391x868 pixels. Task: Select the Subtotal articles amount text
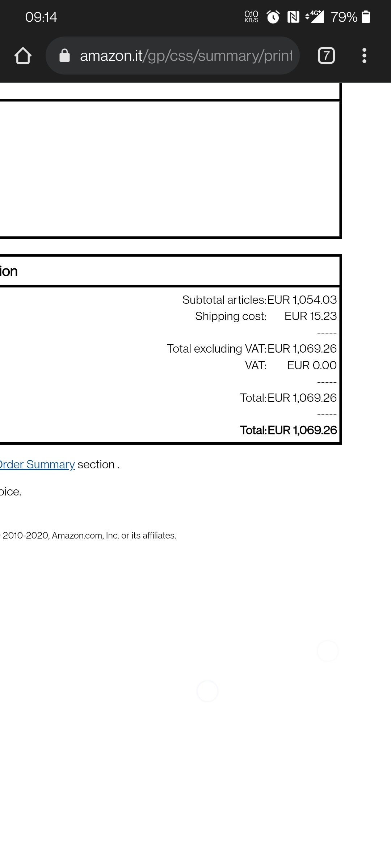pyautogui.click(x=302, y=300)
